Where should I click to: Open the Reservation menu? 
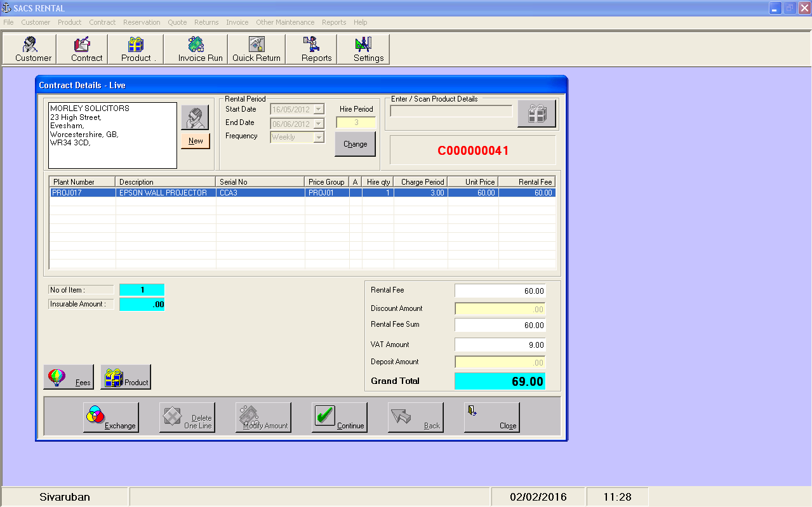tap(142, 22)
